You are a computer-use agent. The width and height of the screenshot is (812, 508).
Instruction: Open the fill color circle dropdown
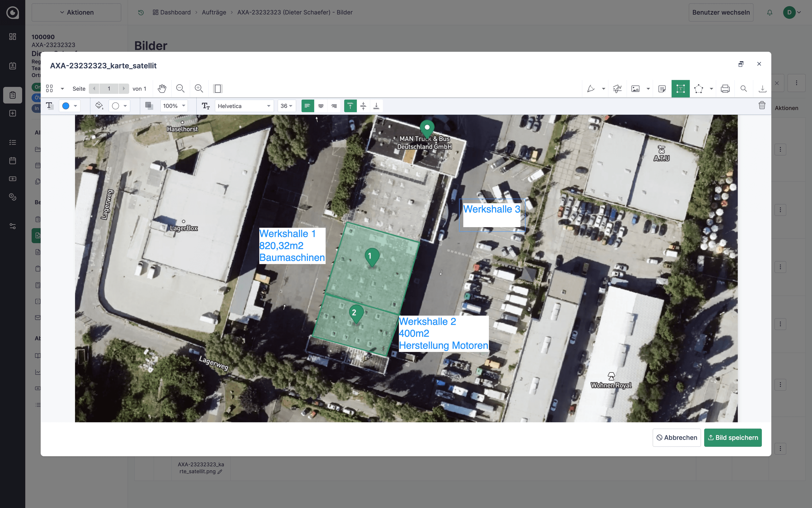click(119, 106)
